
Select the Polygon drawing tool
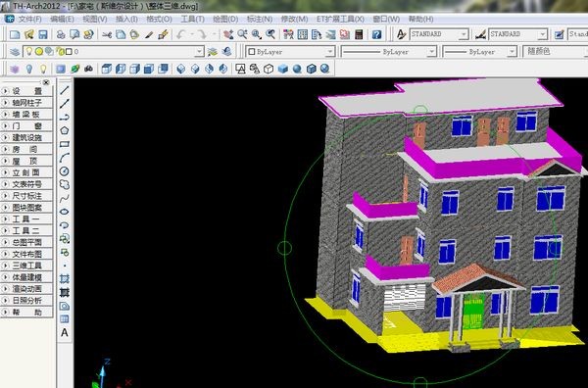(x=65, y=130)
